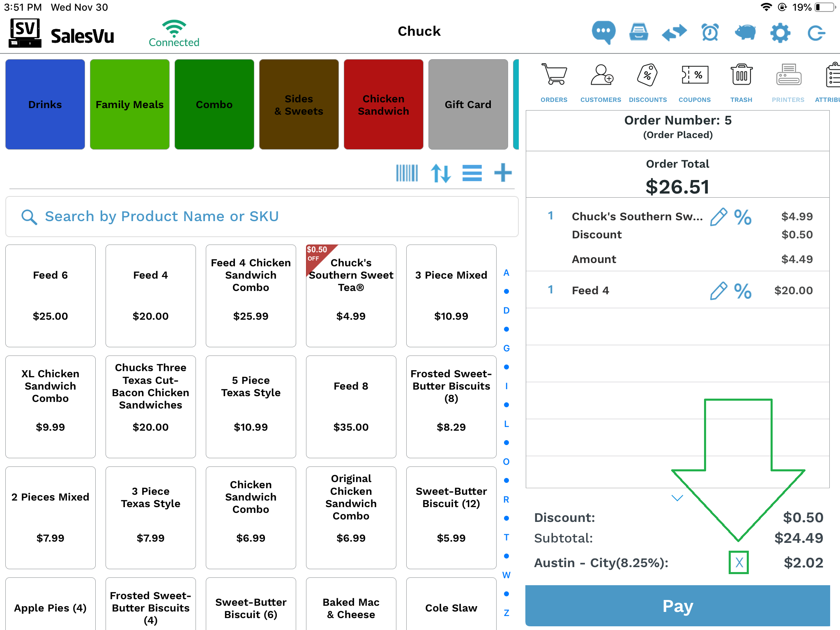Add Chicken Sandwich Combo $6.99 product
Screen dimensions: 840x630
pos(251,518)
